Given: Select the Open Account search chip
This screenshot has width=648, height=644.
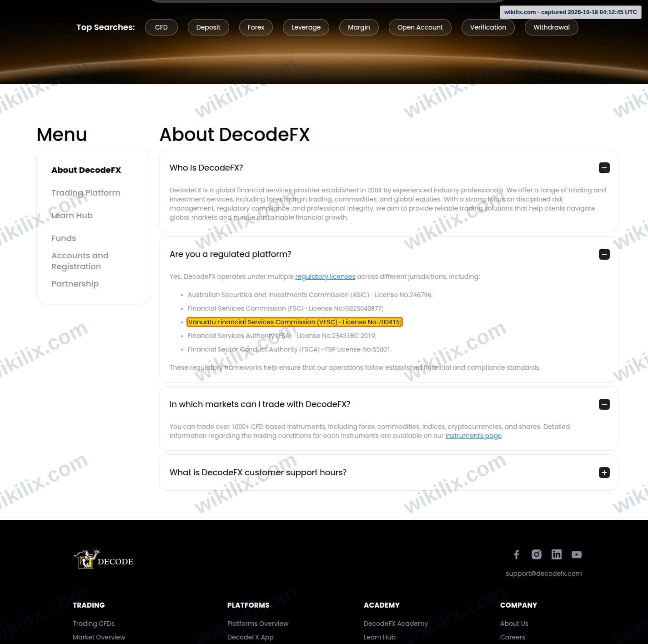Looking at the screenshot, I should 420,27.
